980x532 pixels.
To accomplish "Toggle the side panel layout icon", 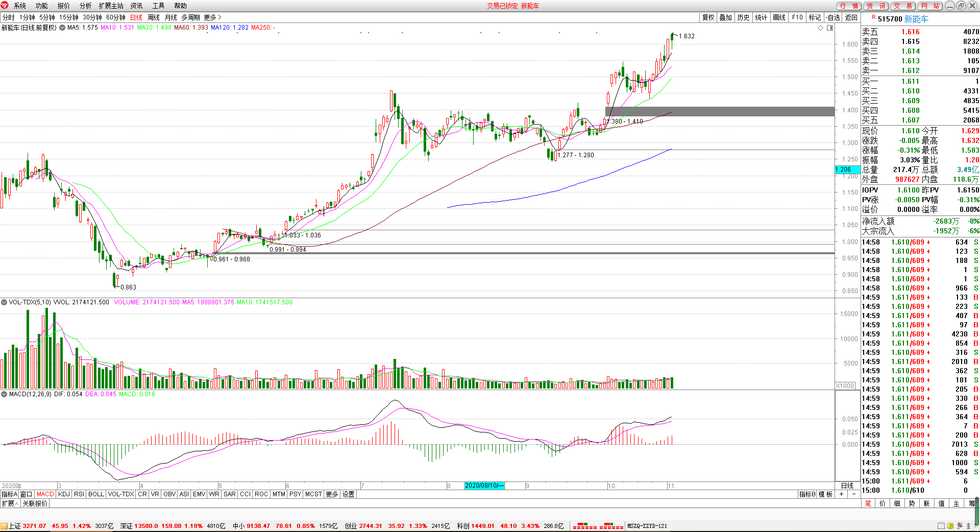I will pos(830,28).
